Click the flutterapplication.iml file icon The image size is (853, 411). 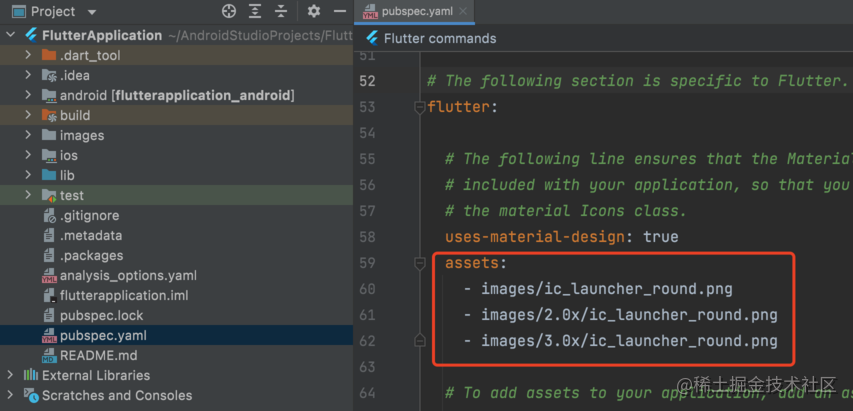50,296
